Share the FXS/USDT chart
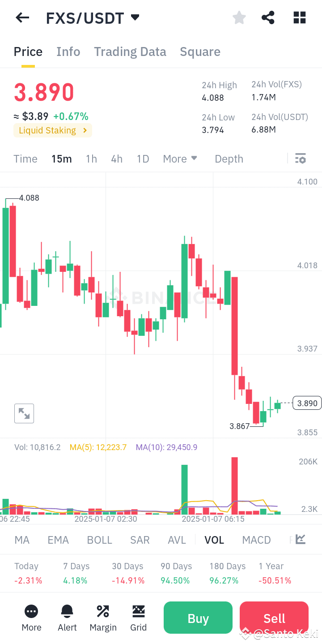Screen dimensions: 322x644 [268, 17]
